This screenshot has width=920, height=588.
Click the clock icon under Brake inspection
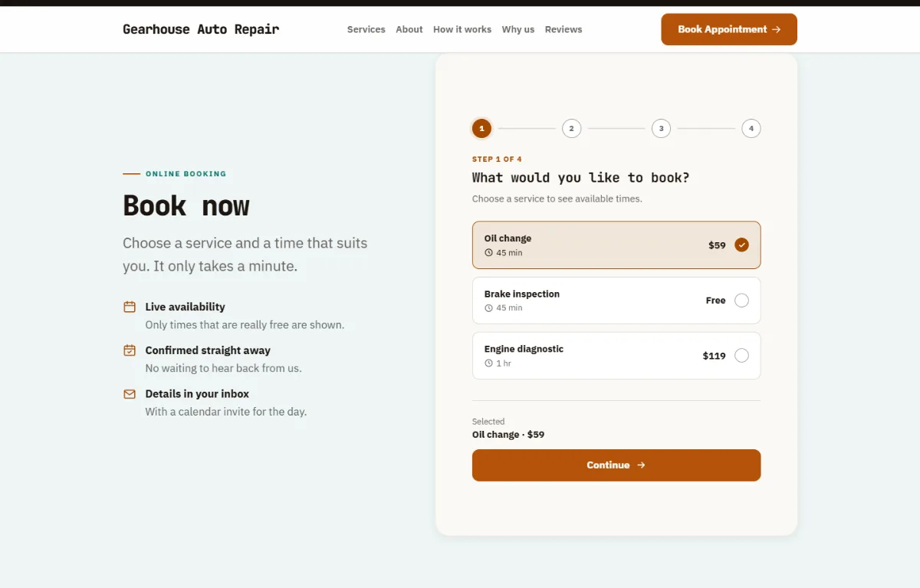(488, 308)
